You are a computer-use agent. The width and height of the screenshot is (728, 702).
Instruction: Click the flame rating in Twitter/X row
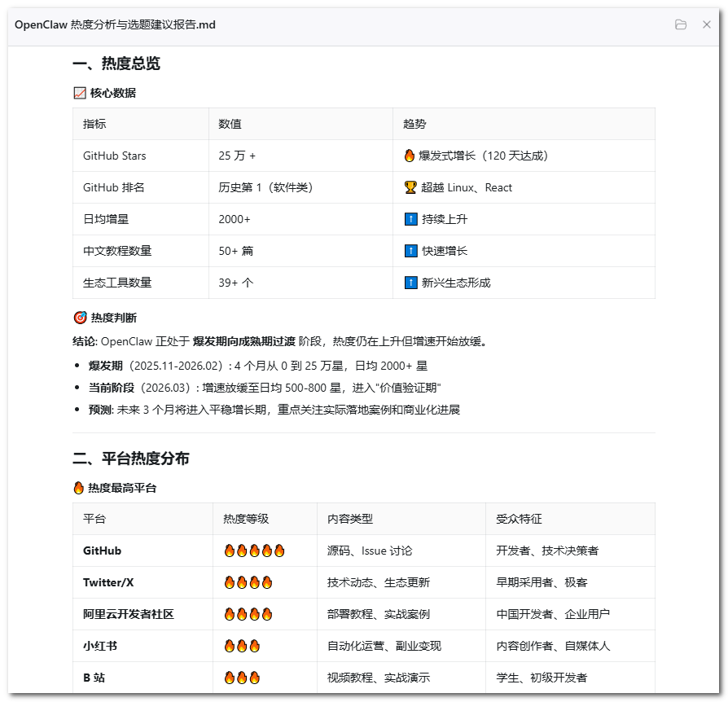tap(248, 582)
